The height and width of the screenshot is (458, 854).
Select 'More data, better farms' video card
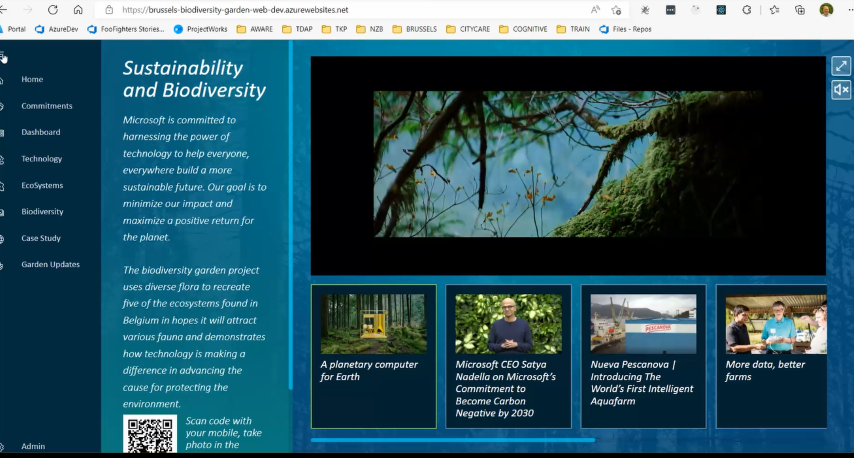pyautogui.click(x=772, y=356)
